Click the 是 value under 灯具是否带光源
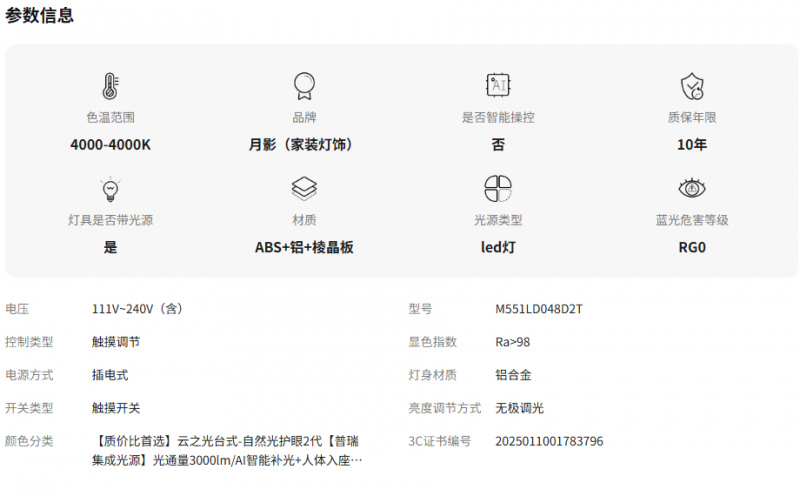Image resolution: width=800 pixels, height=496 pixels. [110, 247]
